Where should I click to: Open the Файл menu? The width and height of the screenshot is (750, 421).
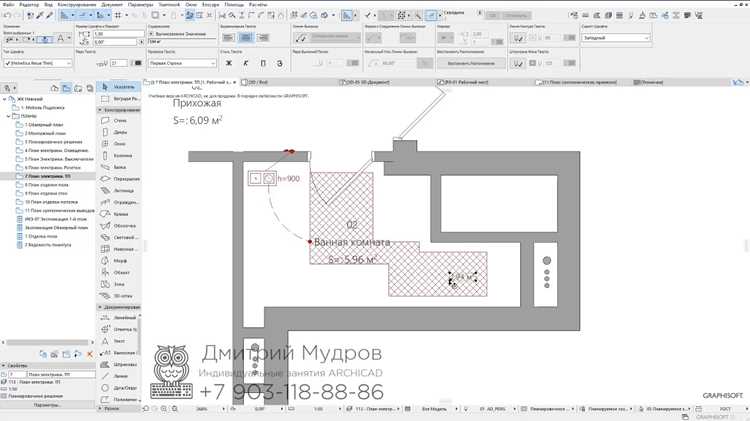8,4
